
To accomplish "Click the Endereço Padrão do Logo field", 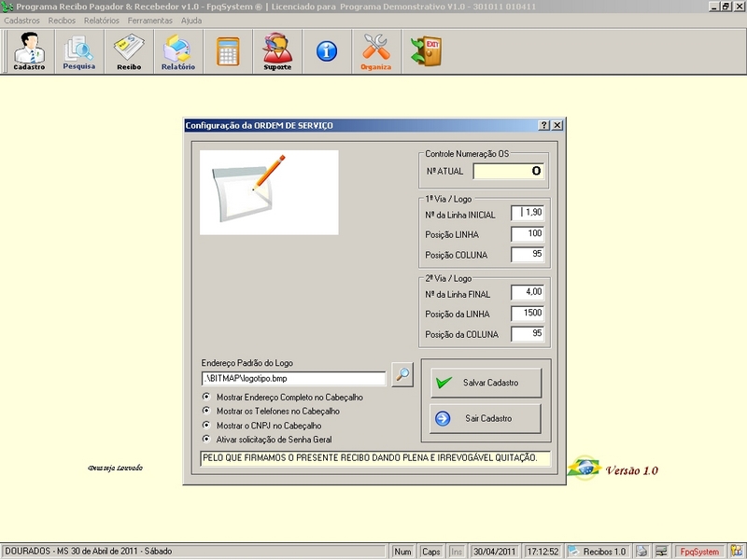I will [x=293, y=379].
